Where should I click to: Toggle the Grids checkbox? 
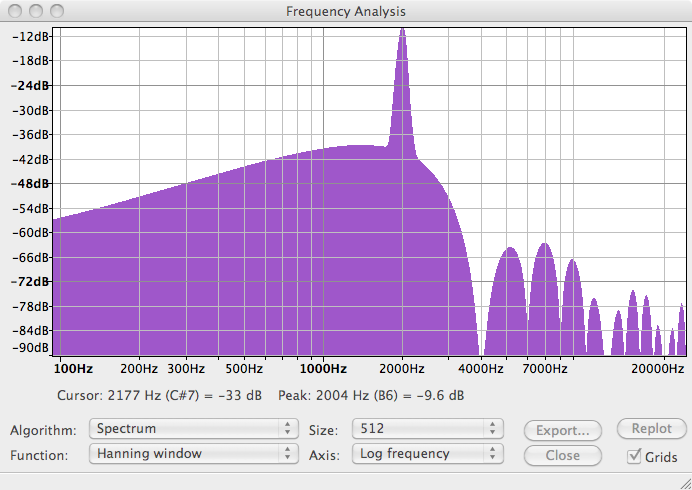click(634, 456)
